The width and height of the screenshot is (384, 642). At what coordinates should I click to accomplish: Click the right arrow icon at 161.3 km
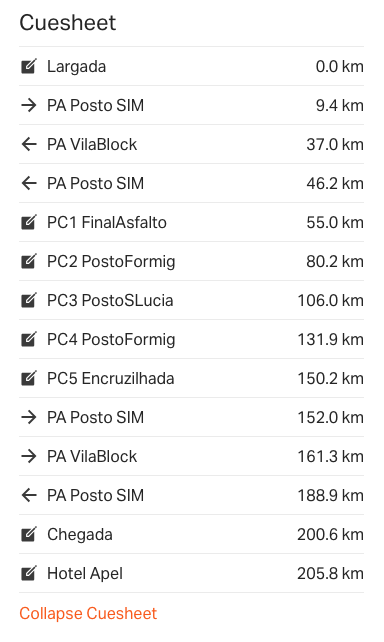[x=29, y=456]
